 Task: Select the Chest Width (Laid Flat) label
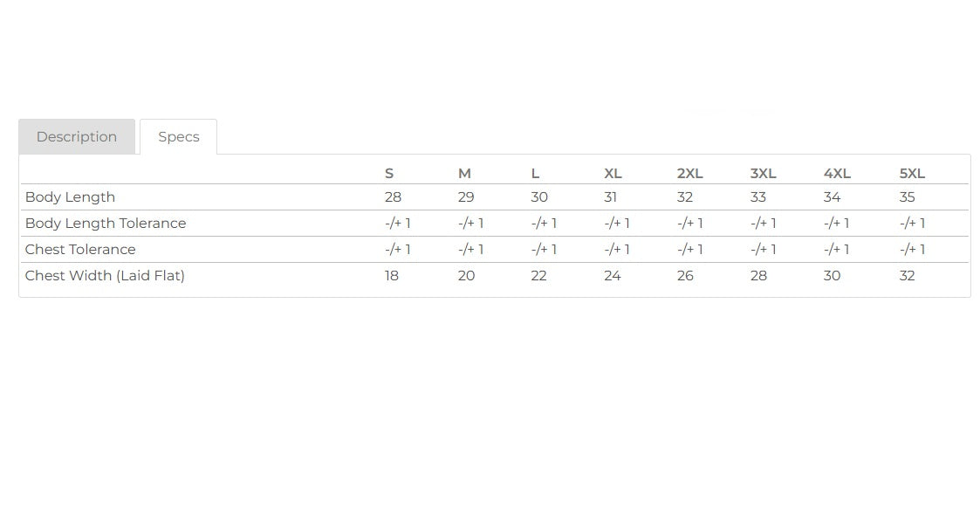coord(105,276)
